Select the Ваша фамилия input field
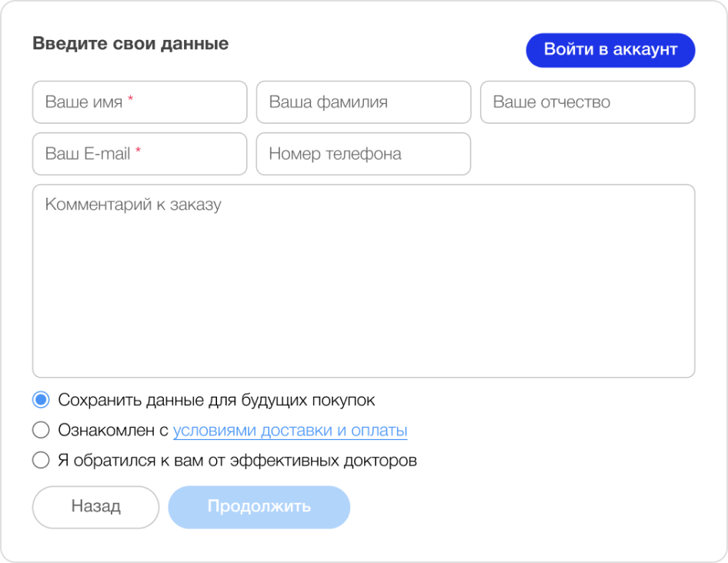Screen dimensions: 728x563 tap(363, 102)
